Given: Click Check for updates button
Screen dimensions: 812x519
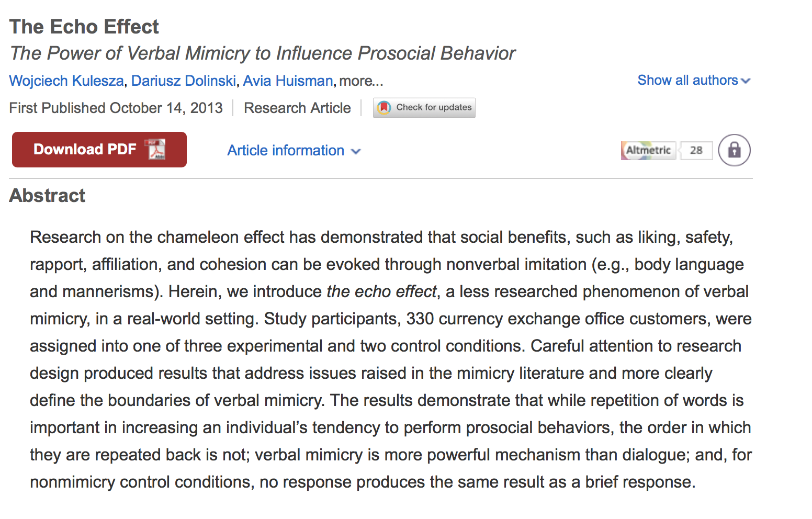Looking at the screenshot, I should pyautogui.click(x=424, y=108).
